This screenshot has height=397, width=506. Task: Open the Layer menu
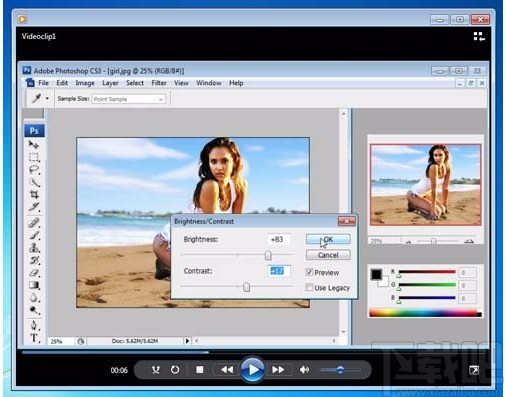click(110, 83)
